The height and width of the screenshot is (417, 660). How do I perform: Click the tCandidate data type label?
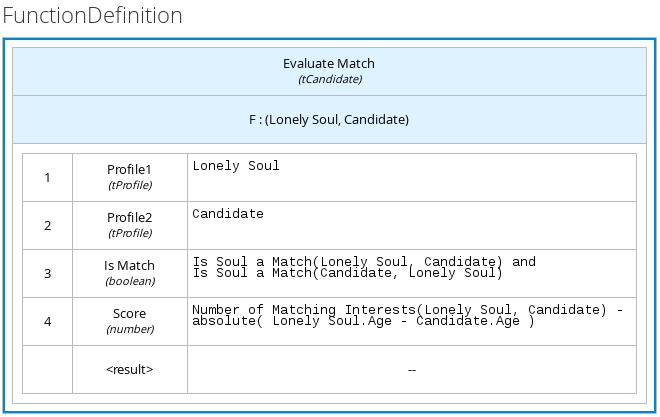(329, 79)
